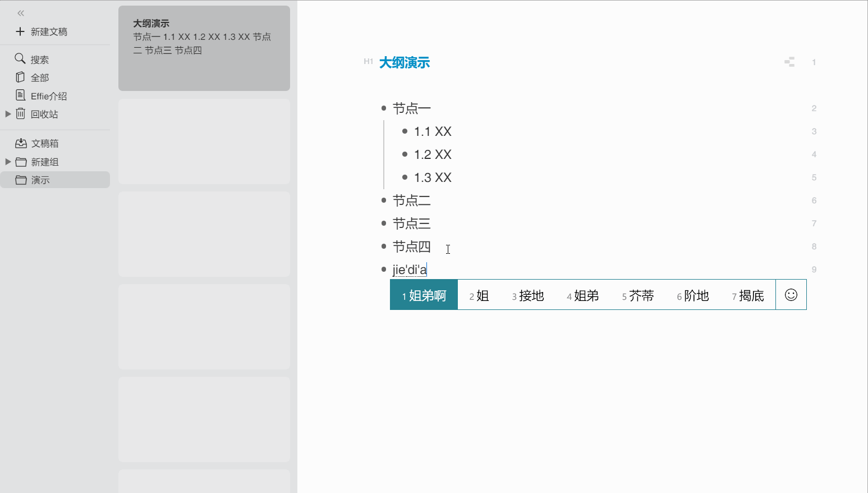Click the mind-map view icon above the outline
Screen dimensions: 868x493
(789, 62)
